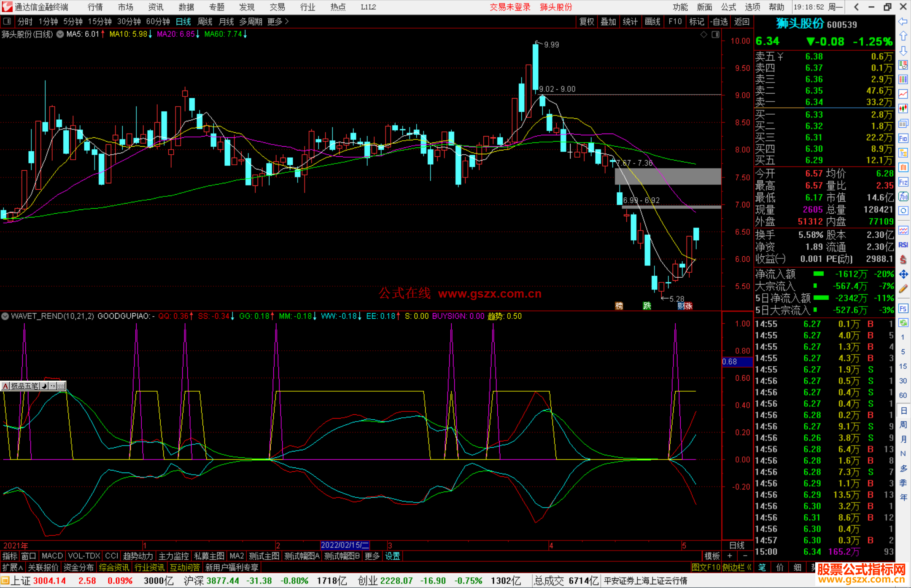This screenshot has height=588, width=911.
Task: Switch to 30-minute period in sidebar
Action: coord(903,381)
